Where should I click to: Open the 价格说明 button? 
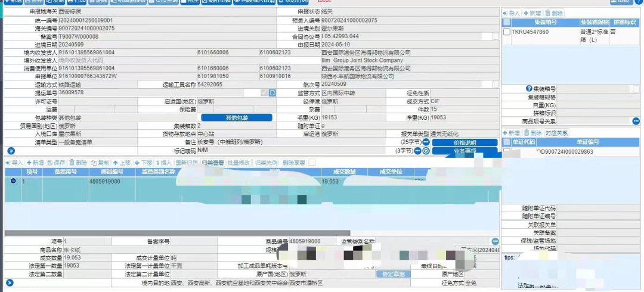point(465,142)
